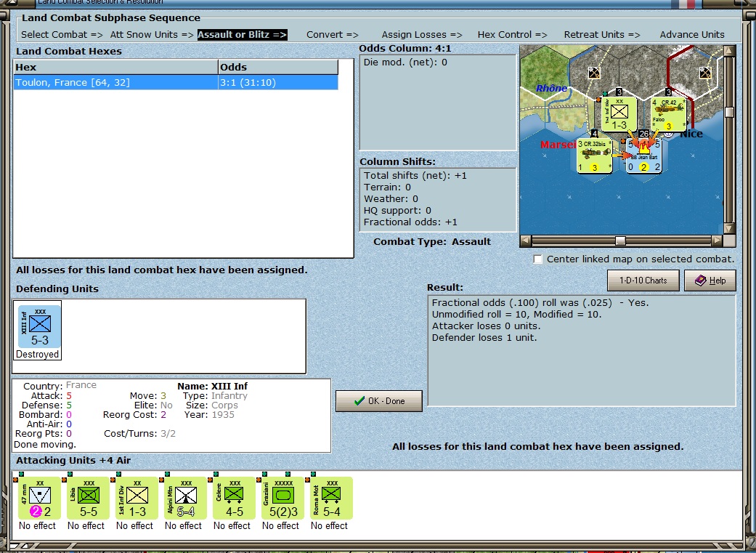Click the 'Name: XIII Inf' unit detail
Image resolution: width=756 pixels, height=553 pixels.
(x=212, y=386)
